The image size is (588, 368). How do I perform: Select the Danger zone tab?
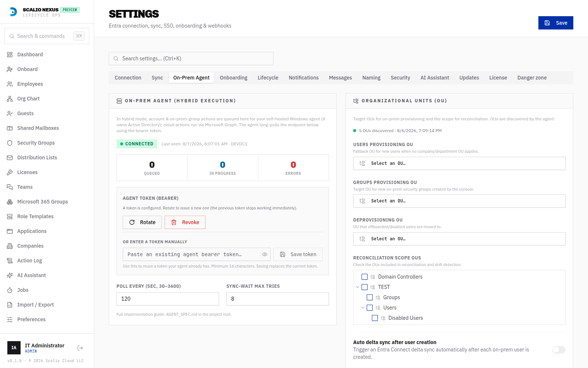coord(532,78)
